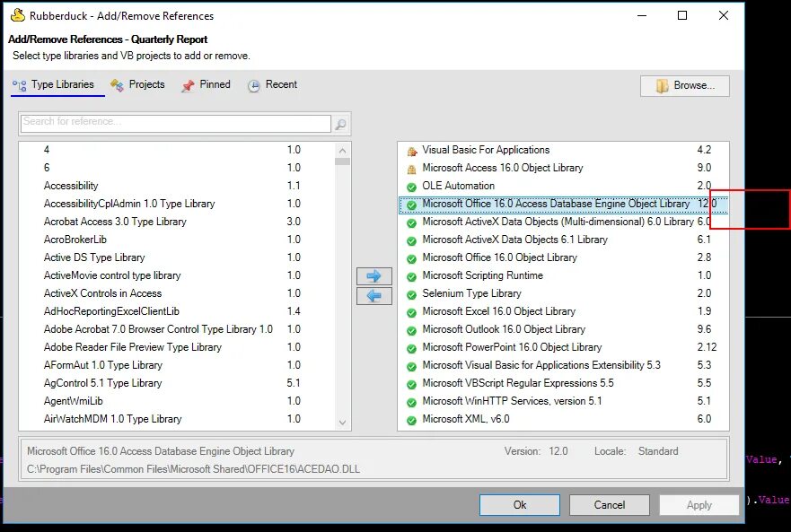This screenshot has width=791, height=532.
Task: Select Acrobat Access 3.0 Type Library
Action: pos(177,222)
